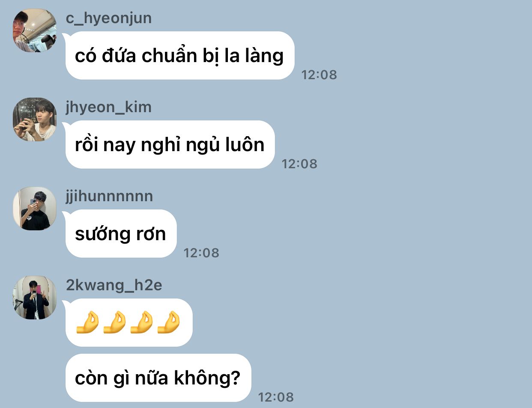532x408 pixels.
Task: Click the username jhyeon_kim
Action: tap(109, 107)
